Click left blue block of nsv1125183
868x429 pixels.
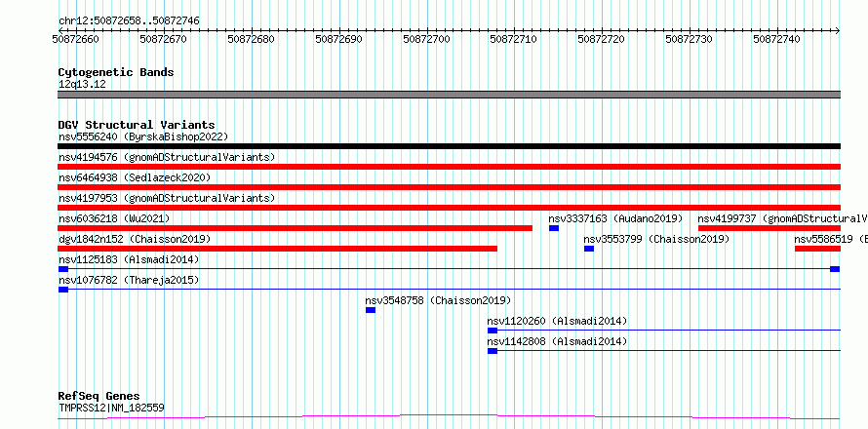pyautogui.click(x=63, y=269)
